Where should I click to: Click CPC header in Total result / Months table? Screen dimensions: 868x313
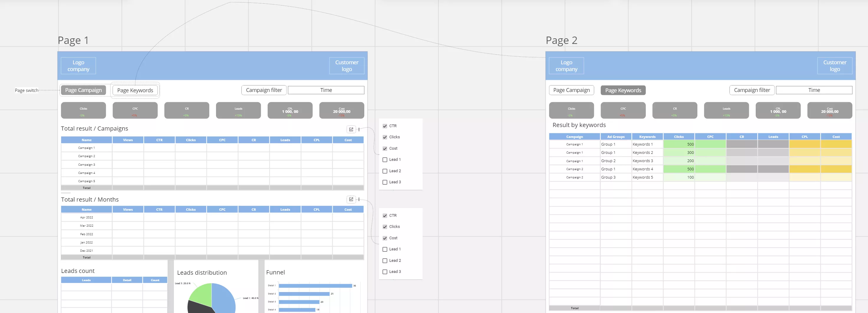223,210
